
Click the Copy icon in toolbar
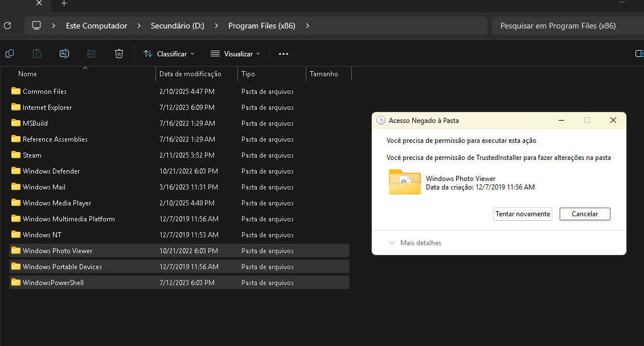pos(10,53)
